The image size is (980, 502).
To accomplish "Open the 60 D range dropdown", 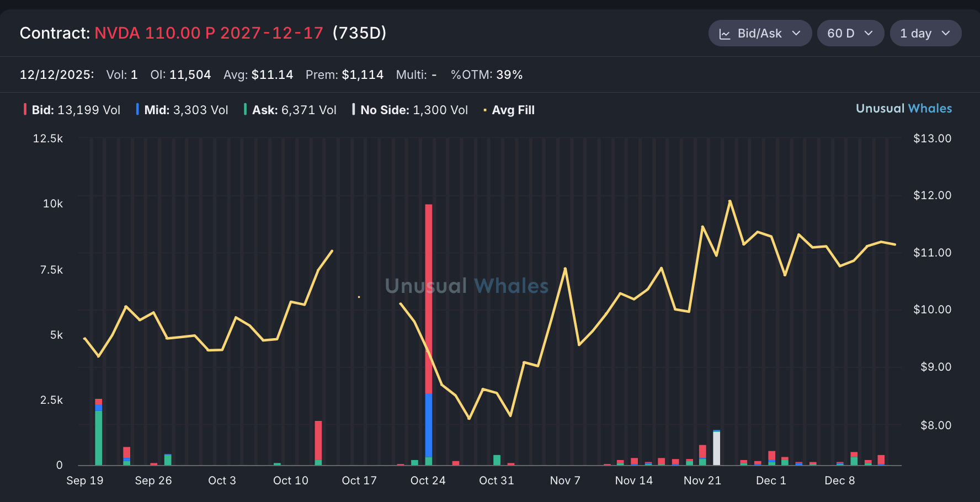I will pos(850,34).
